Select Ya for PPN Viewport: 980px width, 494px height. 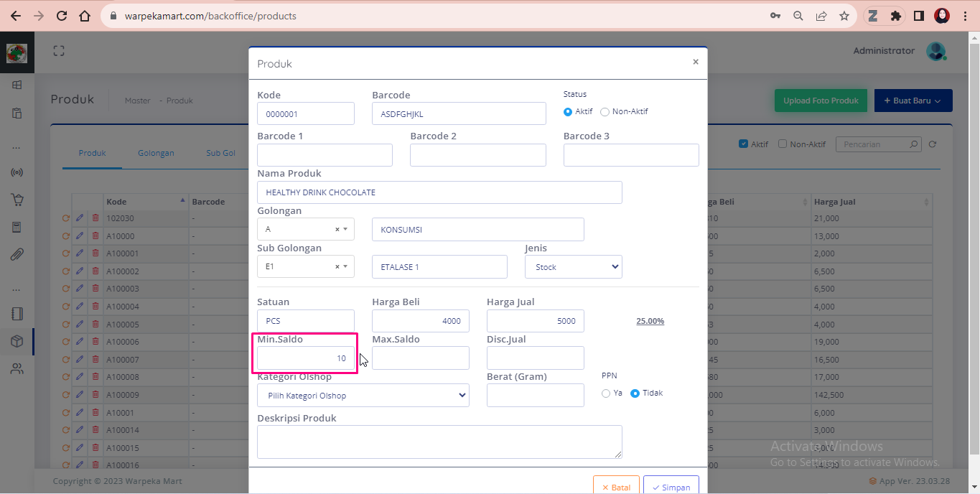[606, 393]
